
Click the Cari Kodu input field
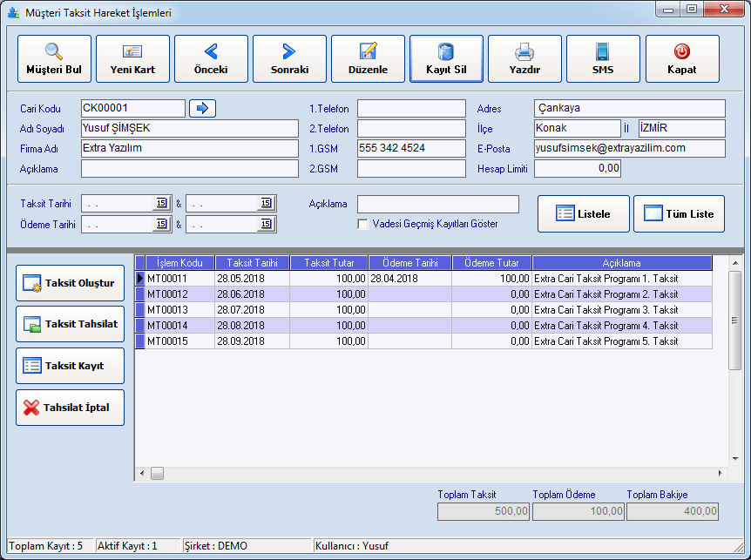click(133, 108)
